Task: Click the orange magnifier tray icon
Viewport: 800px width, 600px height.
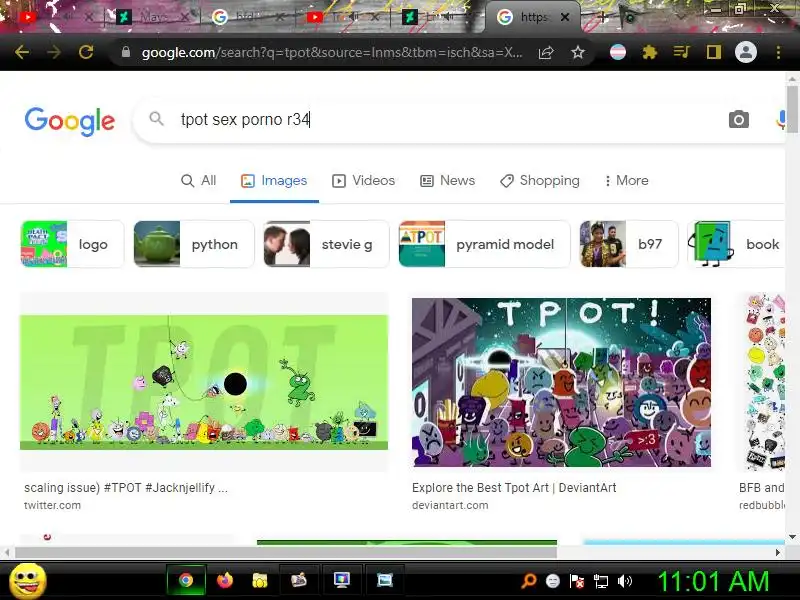Action: point(529,581)
